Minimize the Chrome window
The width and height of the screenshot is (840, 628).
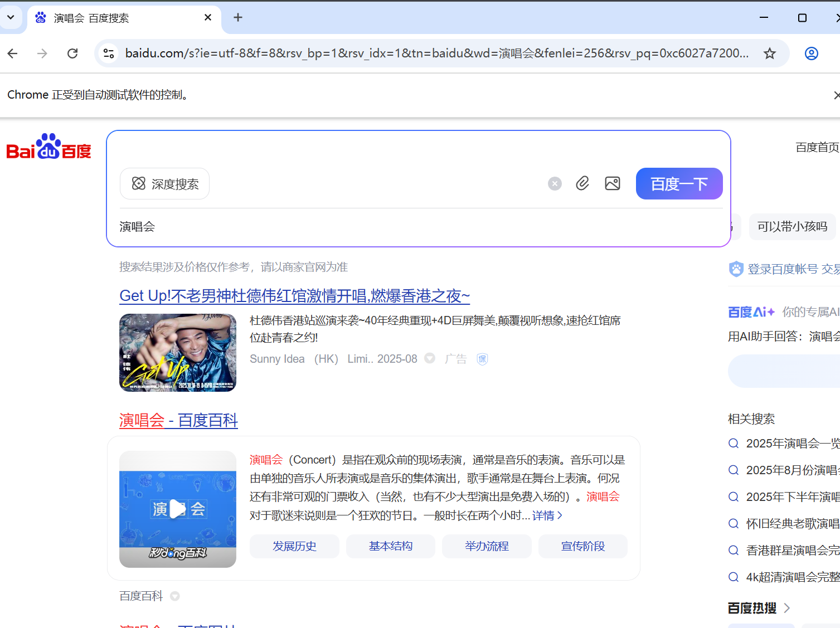tap(764, 18)
